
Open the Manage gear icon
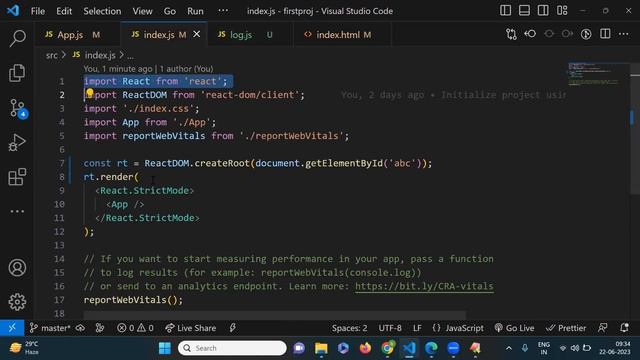(x=17, y=302)
